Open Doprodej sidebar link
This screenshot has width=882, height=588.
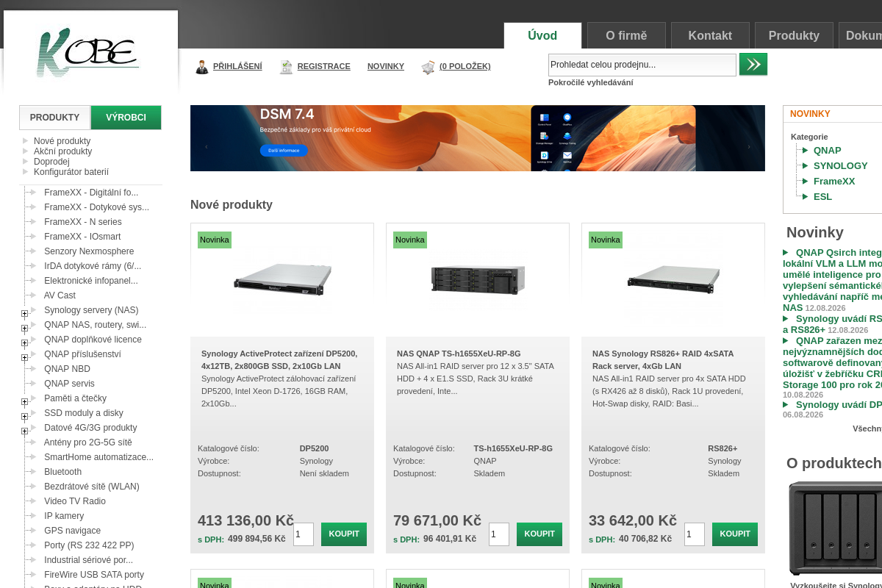pos(51,162)
